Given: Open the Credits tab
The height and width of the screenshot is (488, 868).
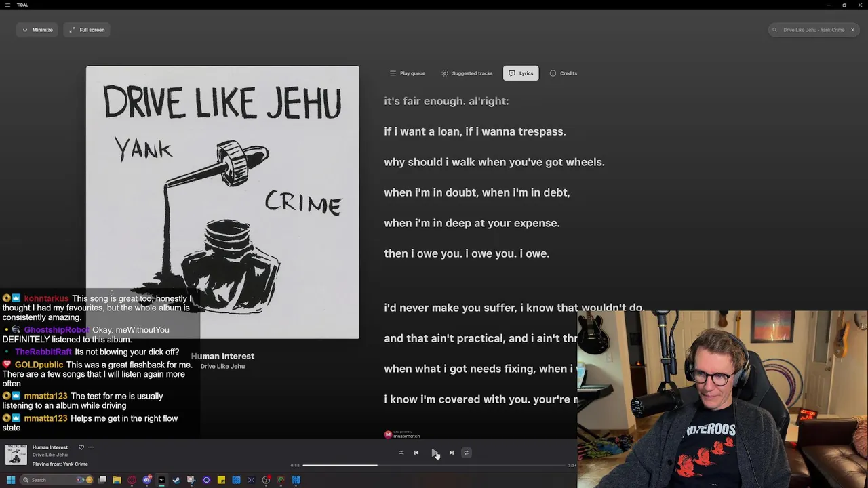Looking at the screenshot, I should tap(564, 73).
